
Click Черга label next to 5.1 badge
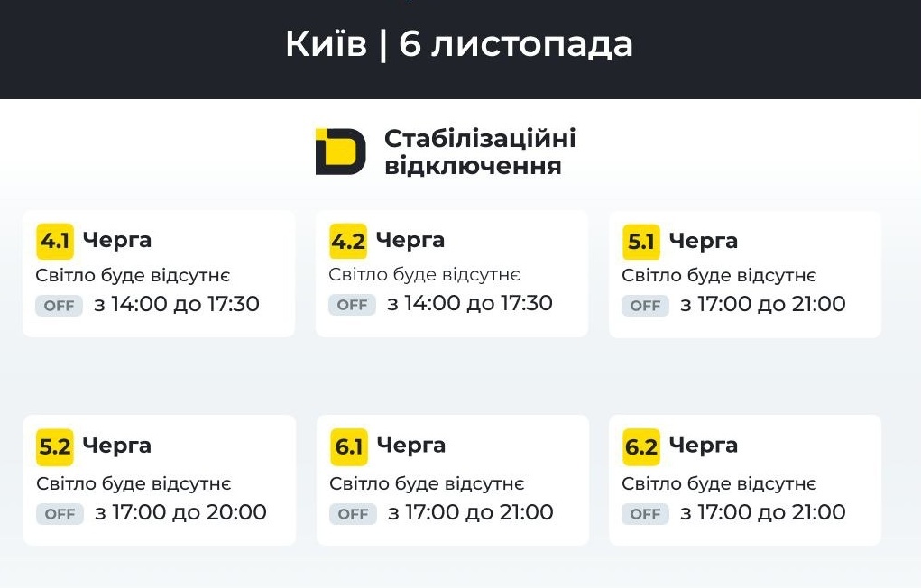point(703,242)
